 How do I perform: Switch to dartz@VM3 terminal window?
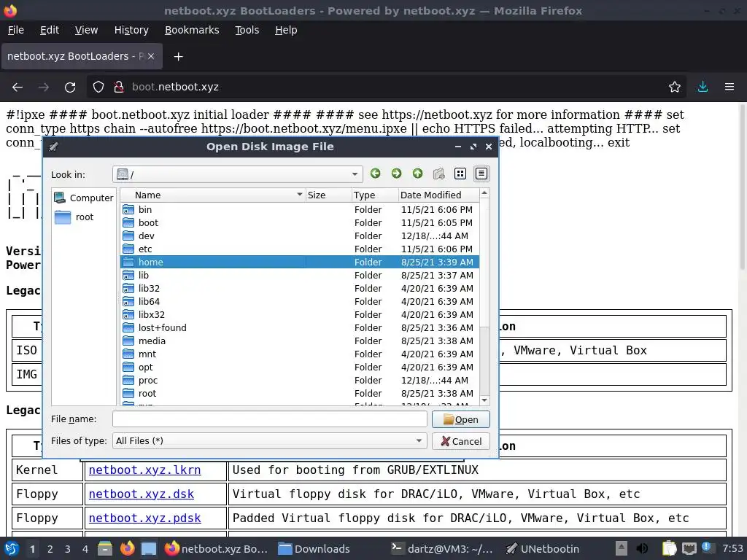click(441, 549)
